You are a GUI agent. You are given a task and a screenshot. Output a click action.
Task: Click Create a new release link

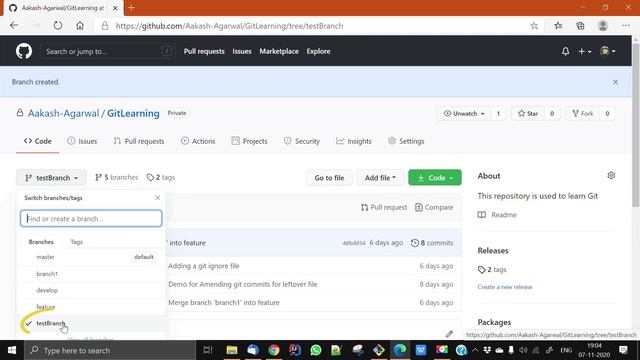[x=505, y=287]
